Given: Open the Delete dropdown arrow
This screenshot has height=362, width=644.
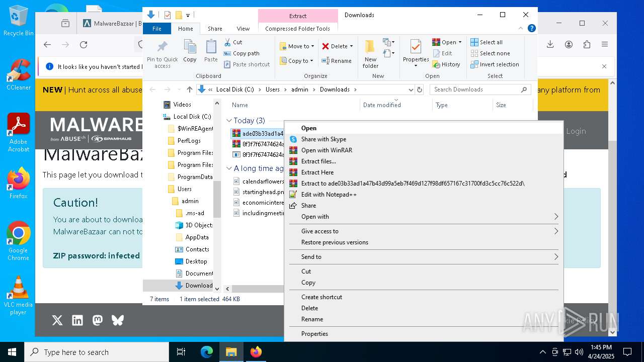Looking at the screenshot, I should point(351,46).
